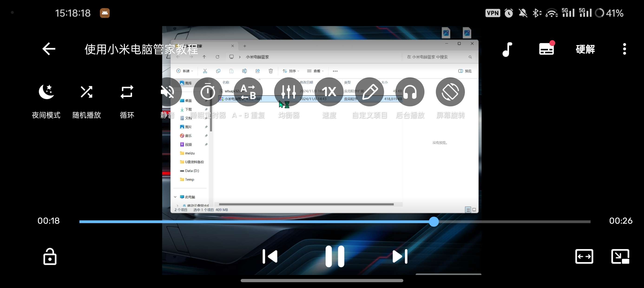Switch decoder mode 硬解
The width and height of the screenshot is (644, 288).
[585, 49]
